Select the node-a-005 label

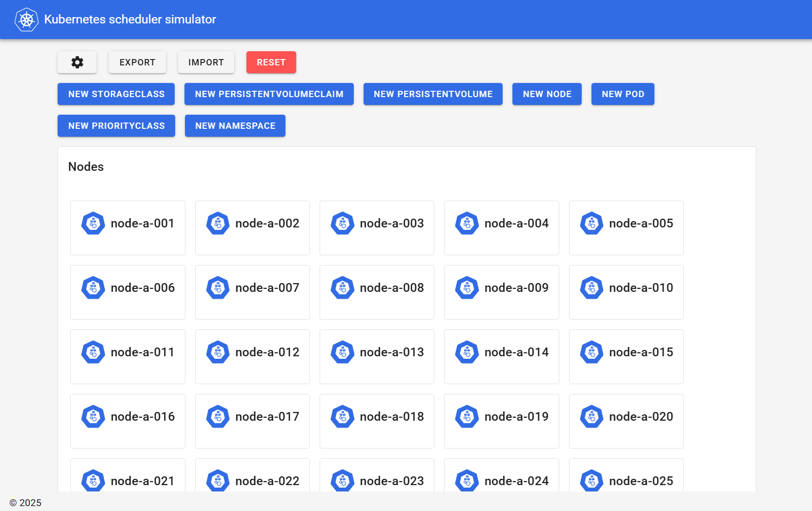pos(641,224)
